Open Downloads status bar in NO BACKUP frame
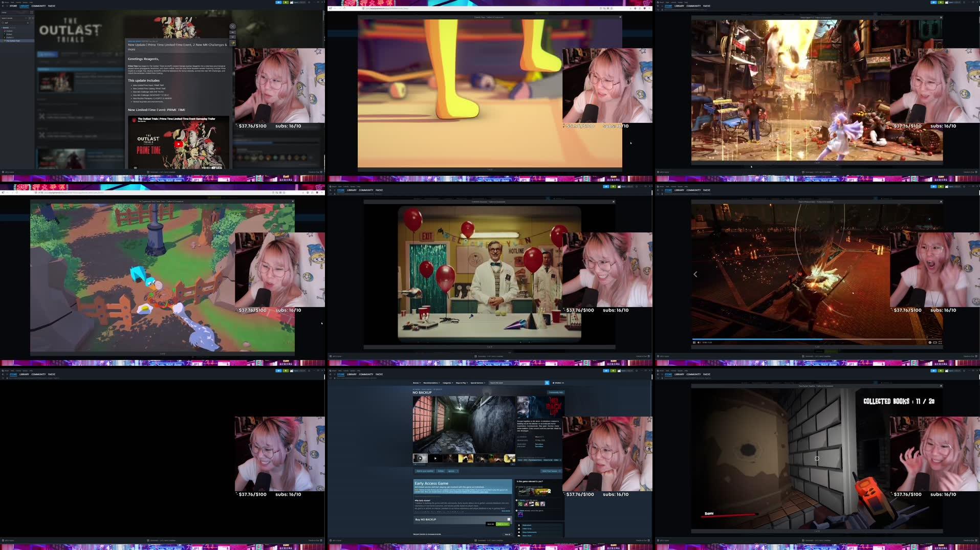Screen dimensions: 980x550 [x=489, y=540]
